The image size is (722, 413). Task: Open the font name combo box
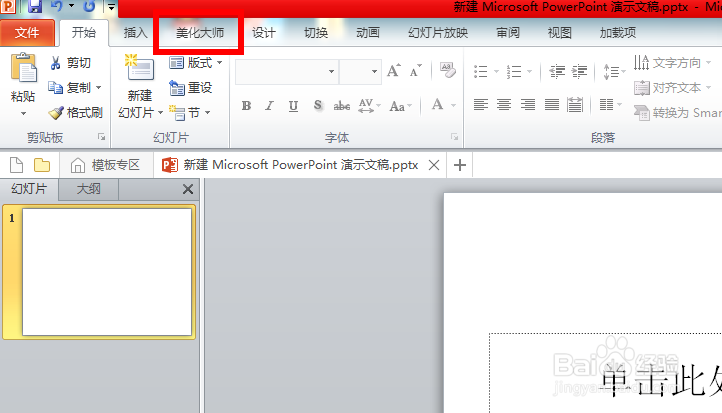[331, 71]
